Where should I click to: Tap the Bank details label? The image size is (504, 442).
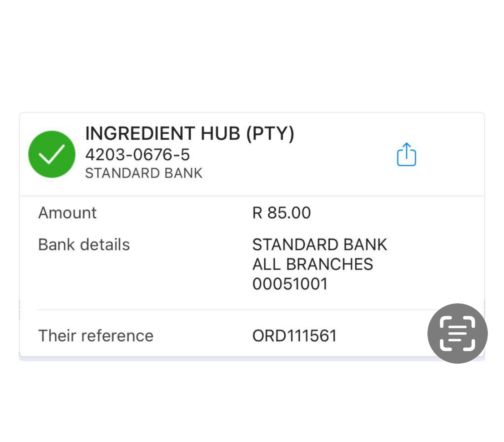pyautogui.click(x=84, y=245)
